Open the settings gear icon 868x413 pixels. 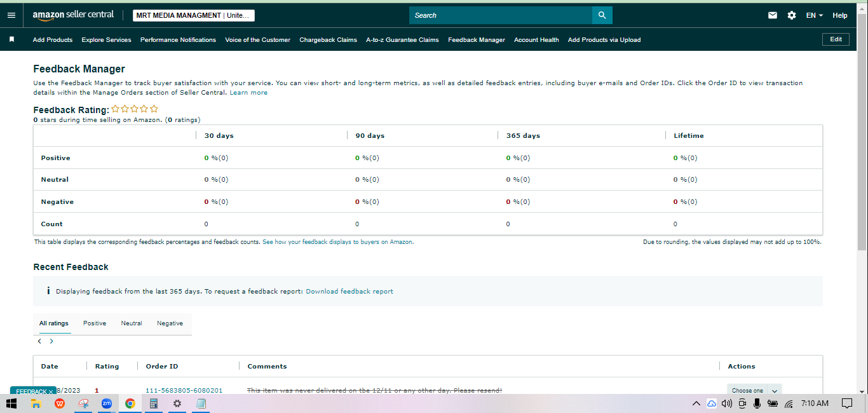(792, 15)
